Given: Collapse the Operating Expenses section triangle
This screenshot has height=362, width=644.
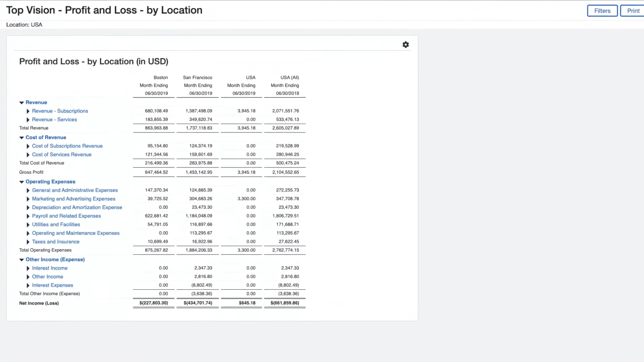Looking at the screenshot, I should coord(21,182).
